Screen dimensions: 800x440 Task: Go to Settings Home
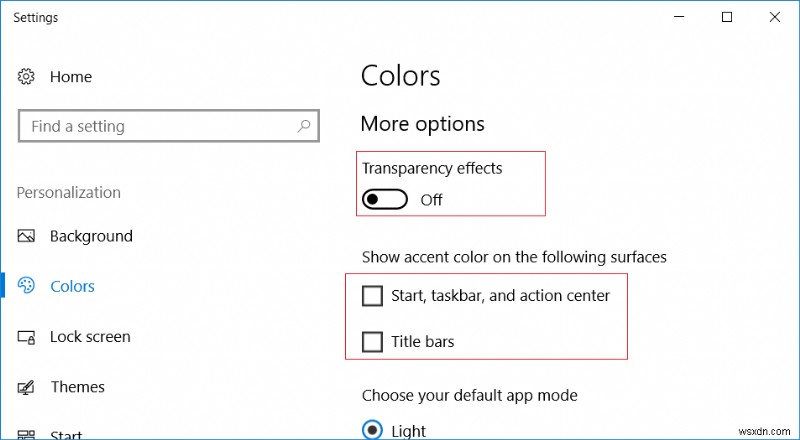pyautogui.click(x=70, y=77)
